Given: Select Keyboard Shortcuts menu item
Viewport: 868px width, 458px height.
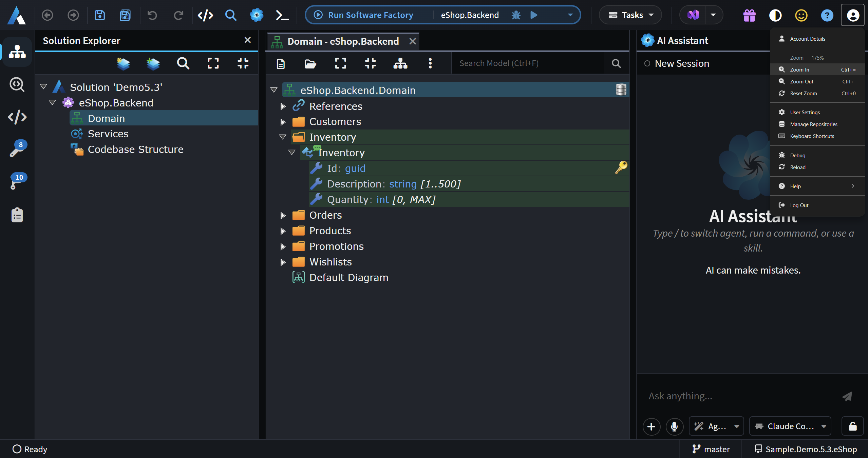Looking at the screenshot, I should click(817, 136).
